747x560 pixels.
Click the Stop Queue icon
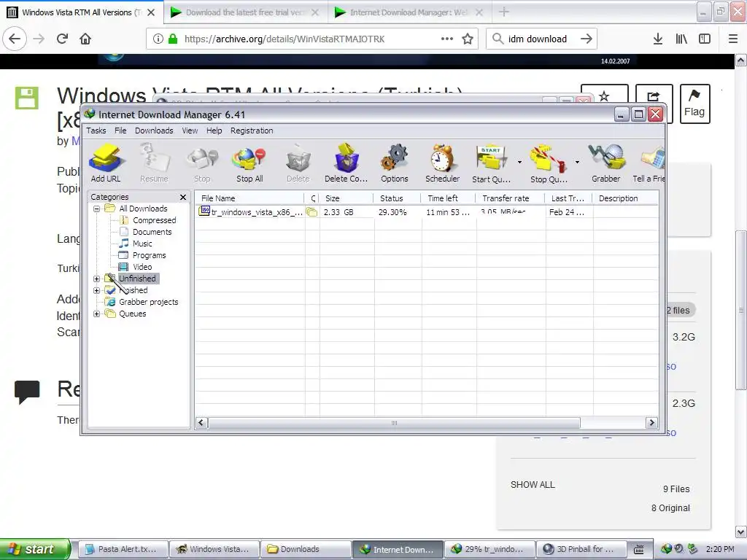pos(549,163)
